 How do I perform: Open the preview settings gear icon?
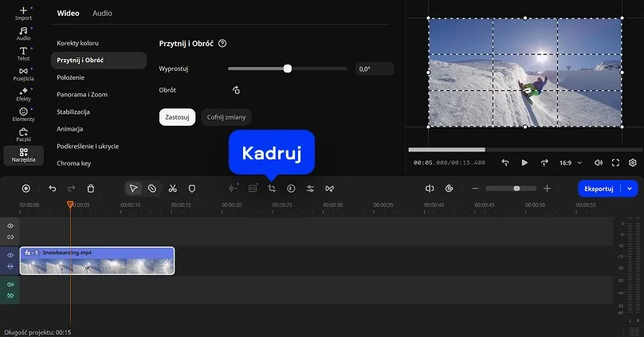click(633, 163)
